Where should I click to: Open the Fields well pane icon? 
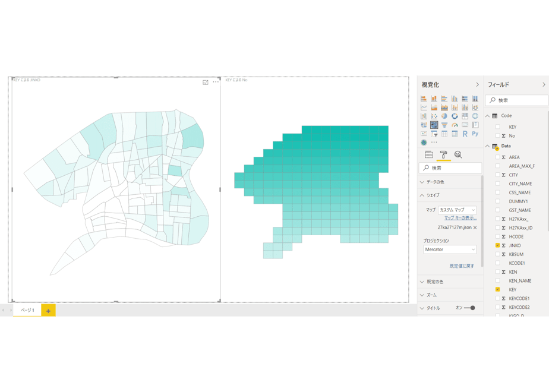[428, 154]
